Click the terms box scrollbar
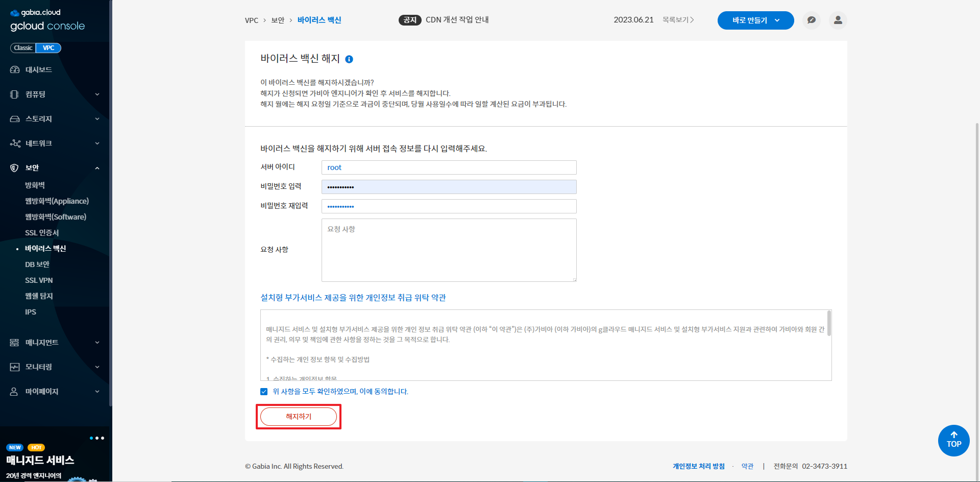Viewport: 980px width, 482px height. pyautogui.click(x=829, y=324)
